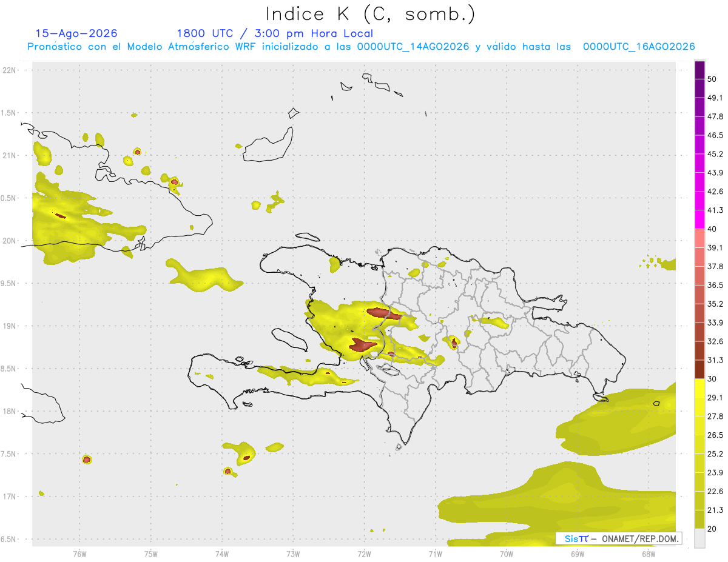Click the title 'Indice K (C, somb.)'
This screenshot has width=728, height=562.
click(370, 15)
